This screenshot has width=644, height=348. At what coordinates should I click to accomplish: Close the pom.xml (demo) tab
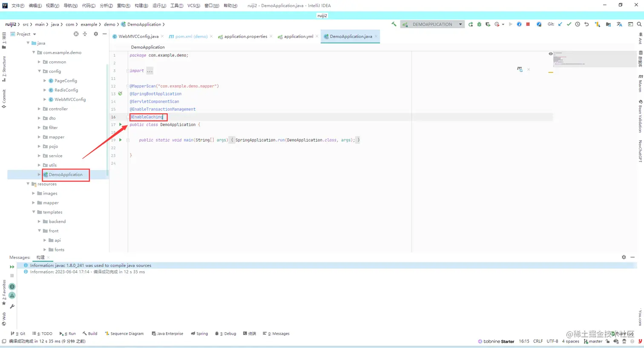tap(212, 37)
